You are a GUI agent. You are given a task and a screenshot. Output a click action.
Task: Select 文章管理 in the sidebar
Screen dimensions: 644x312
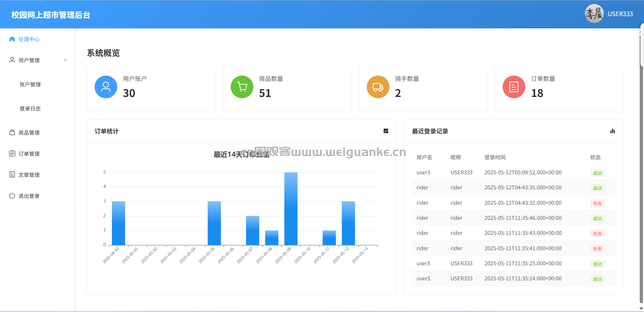[29, 175]
